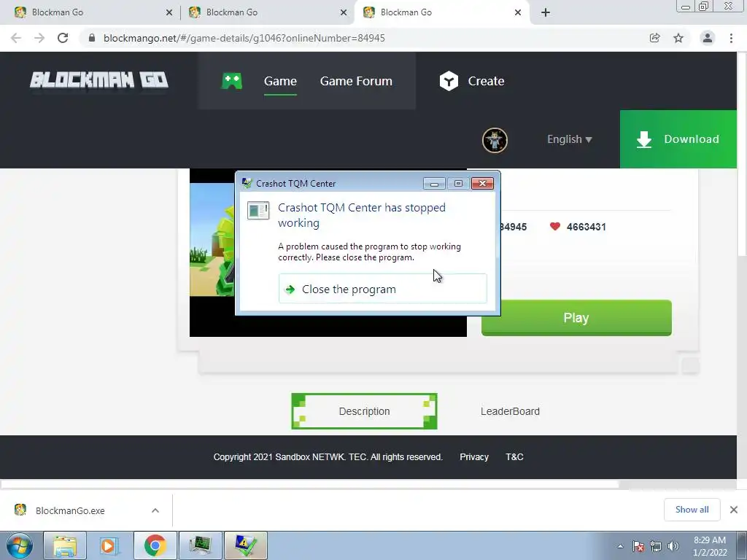This screenshot has height=560, width=747.
Task: Open the monitor app taskbar icon
Action: tap(201, 545)
